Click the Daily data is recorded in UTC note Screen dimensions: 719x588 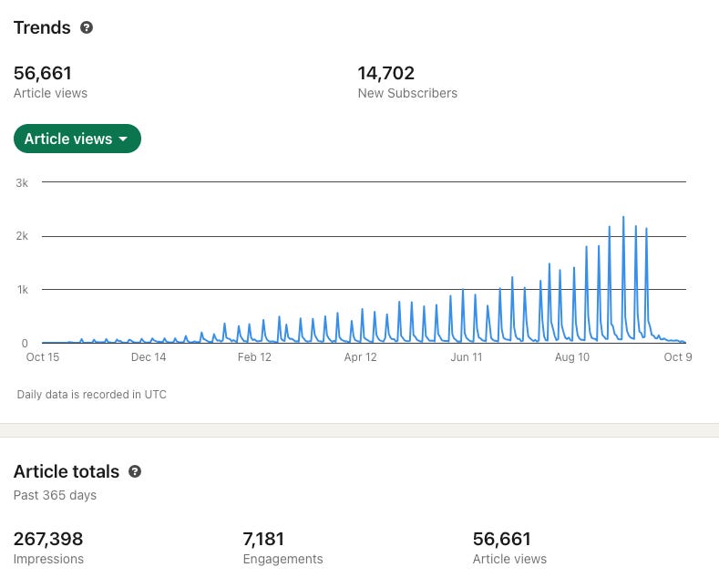tap(92, 395)
